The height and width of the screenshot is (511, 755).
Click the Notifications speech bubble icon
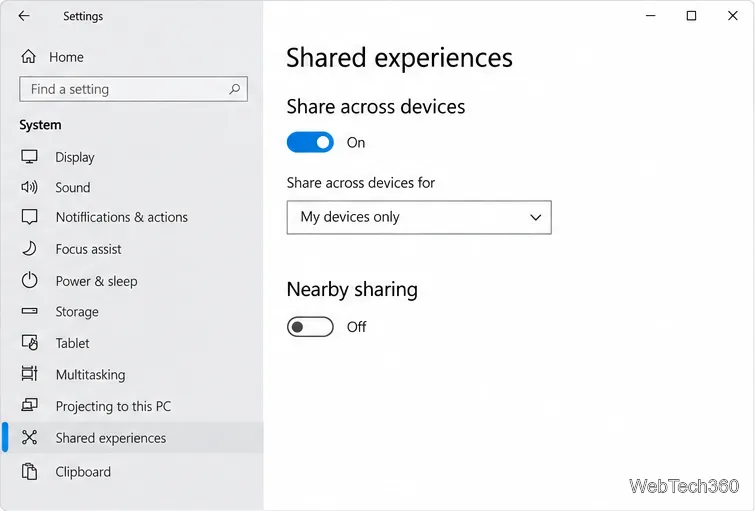point(29,217)
